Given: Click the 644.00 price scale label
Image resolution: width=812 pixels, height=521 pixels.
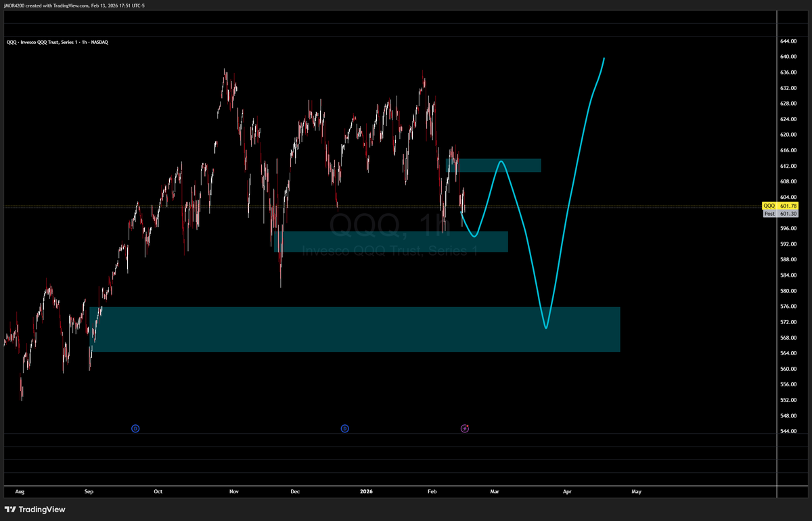Looking at the screenshot, I should click(x=789, y=41).
